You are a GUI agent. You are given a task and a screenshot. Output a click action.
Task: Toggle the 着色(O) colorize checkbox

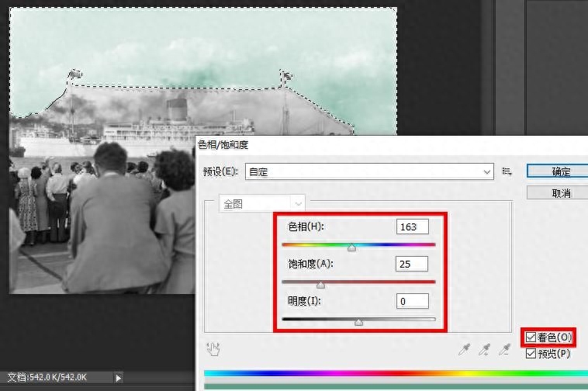pyautogui.click(x=531, y=337)
